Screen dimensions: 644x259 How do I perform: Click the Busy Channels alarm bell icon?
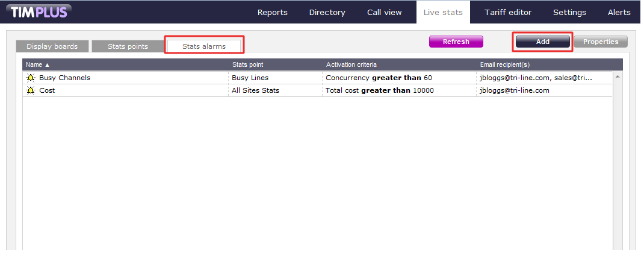(x=31, y=78)
